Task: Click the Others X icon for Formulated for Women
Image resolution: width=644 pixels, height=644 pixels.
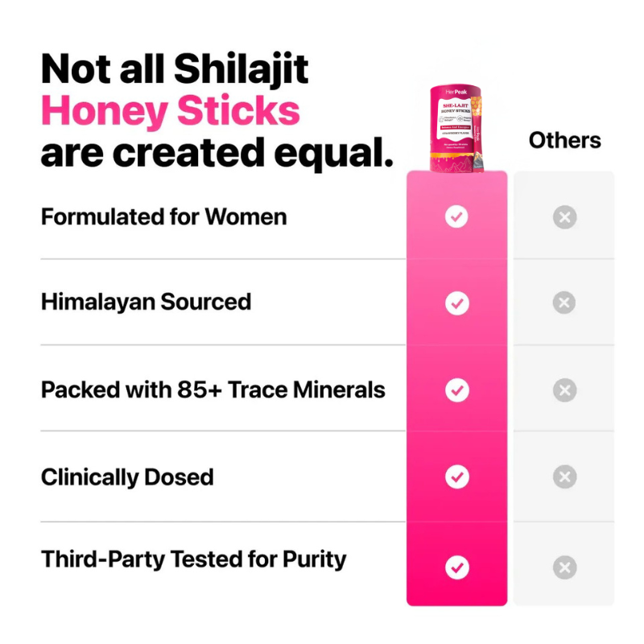Action: coord(564,217)
